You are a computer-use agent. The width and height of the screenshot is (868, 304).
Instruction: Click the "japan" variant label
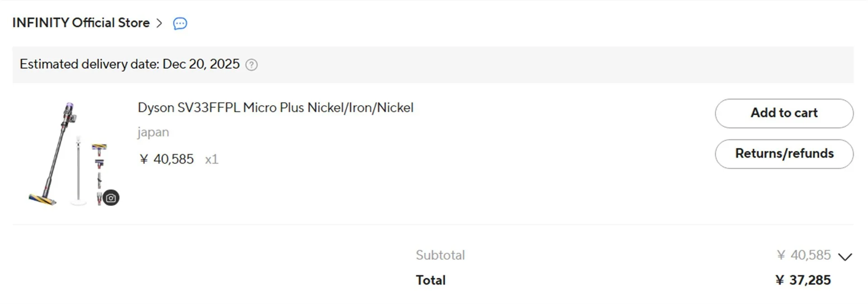(153, 132)
